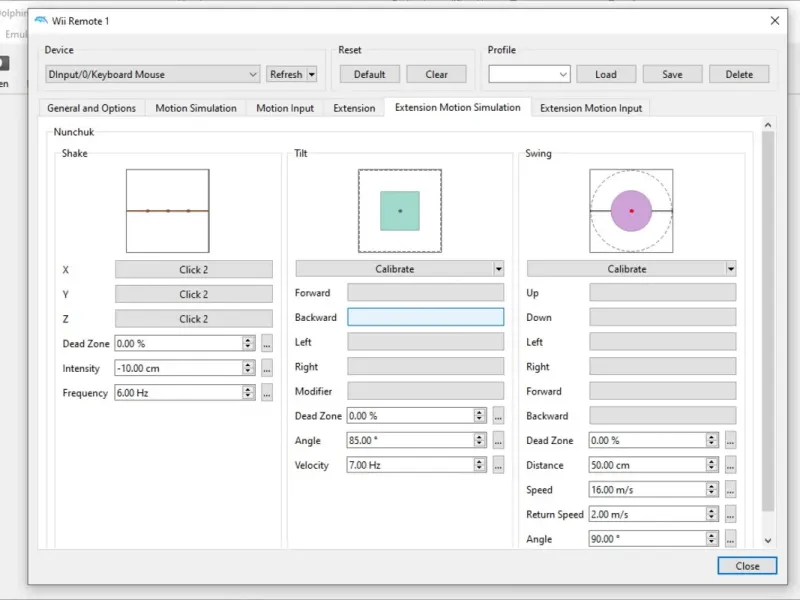Click the Shake Dead Zone value field
Viewport: 800px width, 600px height.
179,343
